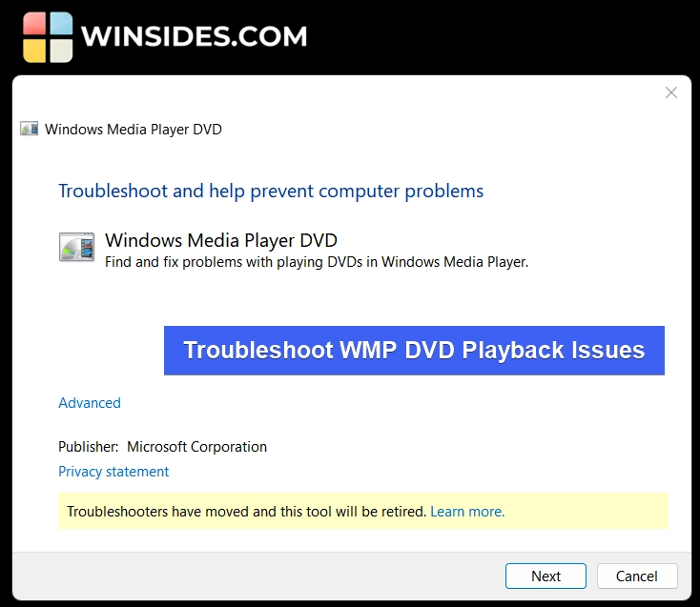Click the Next button
The width and height of the screenshot is (700, 607).
[x=546, y=576]
